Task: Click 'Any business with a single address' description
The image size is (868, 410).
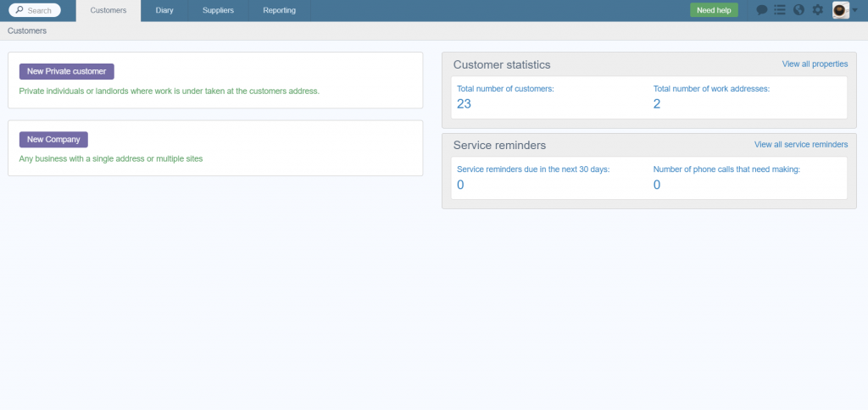Action: 111,158
